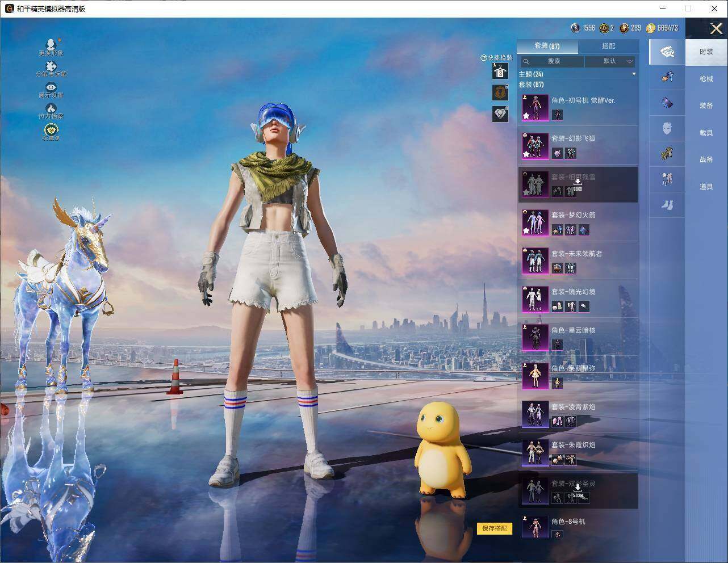Click first item piece under 套装-镜光幻境
Viewport: 728px width, 563px height.
pos(557,306)
